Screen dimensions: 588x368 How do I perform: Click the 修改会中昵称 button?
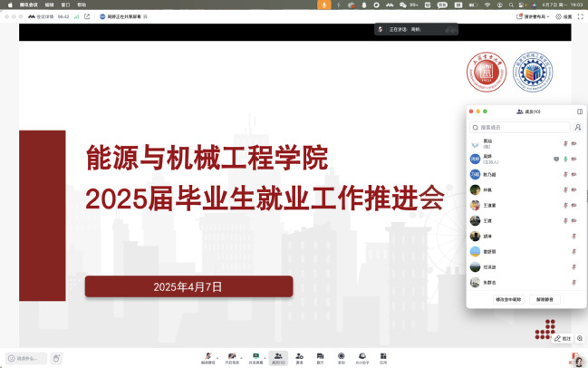tap(508, 298)
